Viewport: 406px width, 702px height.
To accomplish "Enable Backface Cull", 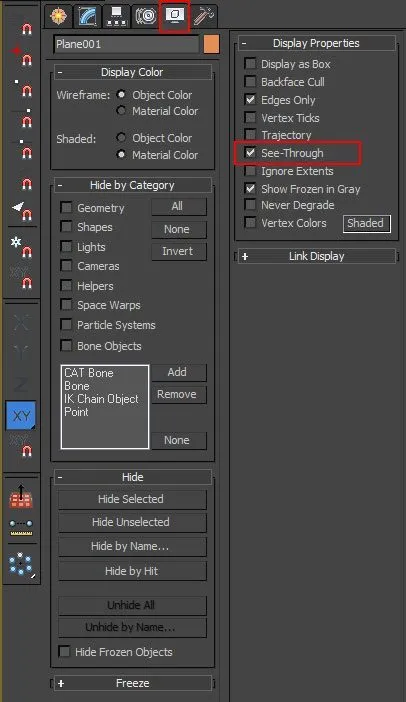I will click(x=250, y=81).
